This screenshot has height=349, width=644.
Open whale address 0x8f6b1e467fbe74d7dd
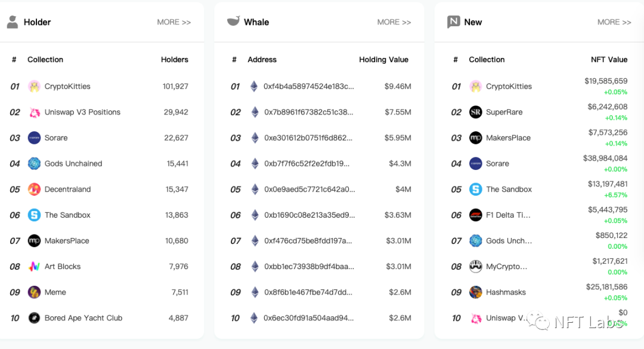click(x=308, y=292)
